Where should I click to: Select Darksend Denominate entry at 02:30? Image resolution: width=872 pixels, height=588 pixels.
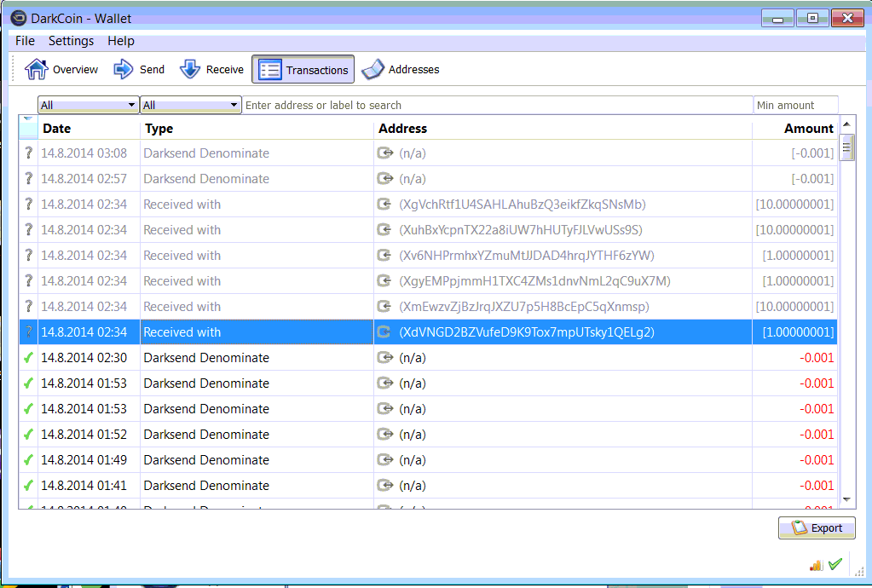point(206,358)
